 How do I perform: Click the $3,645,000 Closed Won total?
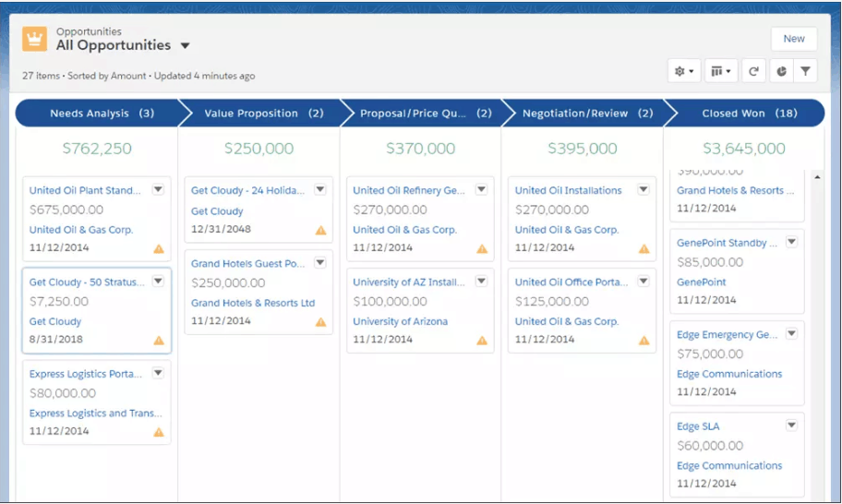tap(744, 148)
